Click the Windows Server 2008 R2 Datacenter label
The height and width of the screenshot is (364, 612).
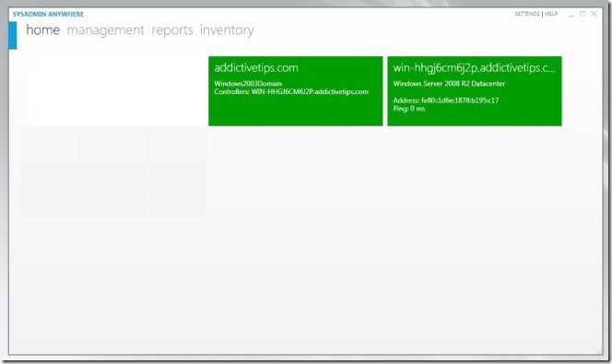click(x=449, y=84)
